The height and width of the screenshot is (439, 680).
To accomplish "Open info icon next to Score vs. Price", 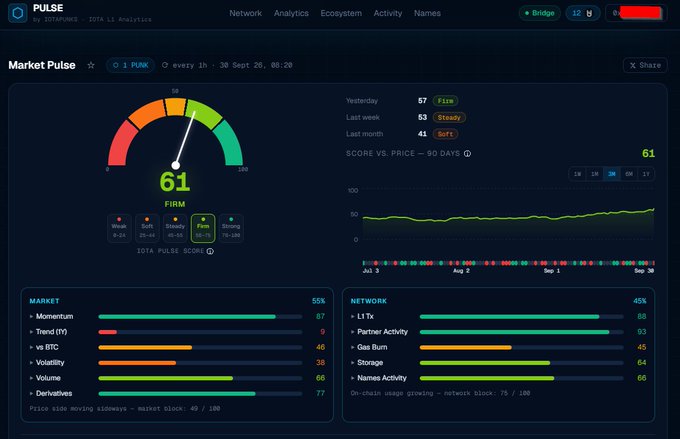I will pyautogui.click(x=468, y=154).
